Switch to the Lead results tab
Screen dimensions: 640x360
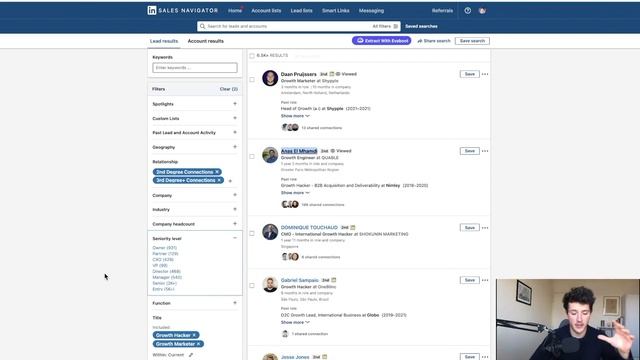[164, 41]
